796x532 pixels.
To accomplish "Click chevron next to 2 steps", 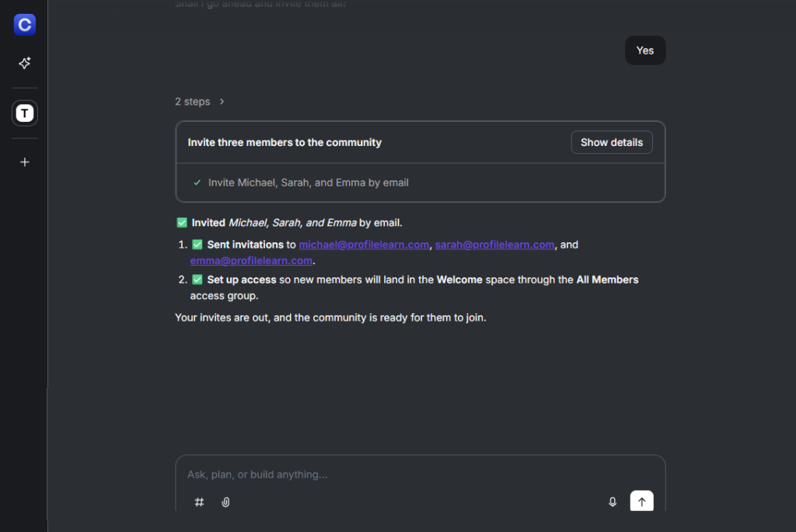I will (222, 102).
